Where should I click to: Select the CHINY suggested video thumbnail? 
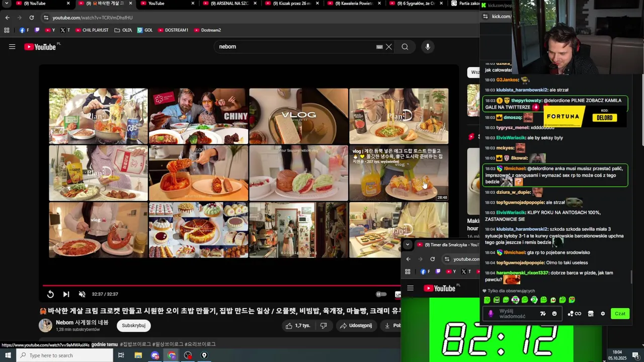click(x=198, y=116)
